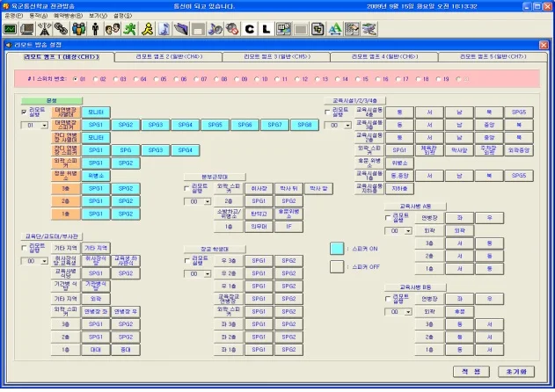Click the 적용 apply button
Viewport: 555px width, 392px height.
pos(471,372)
